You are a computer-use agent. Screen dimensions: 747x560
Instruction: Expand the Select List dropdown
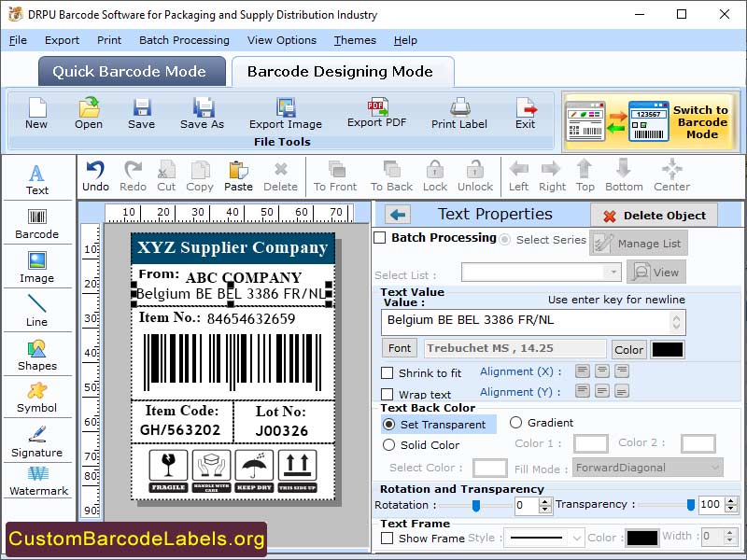538,271
